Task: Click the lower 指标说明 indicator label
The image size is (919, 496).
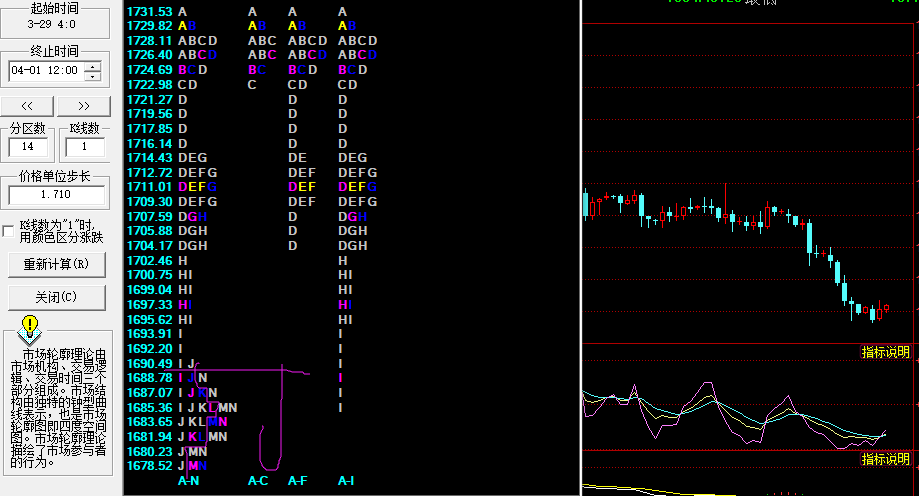Action: click(x=885, y=458)
